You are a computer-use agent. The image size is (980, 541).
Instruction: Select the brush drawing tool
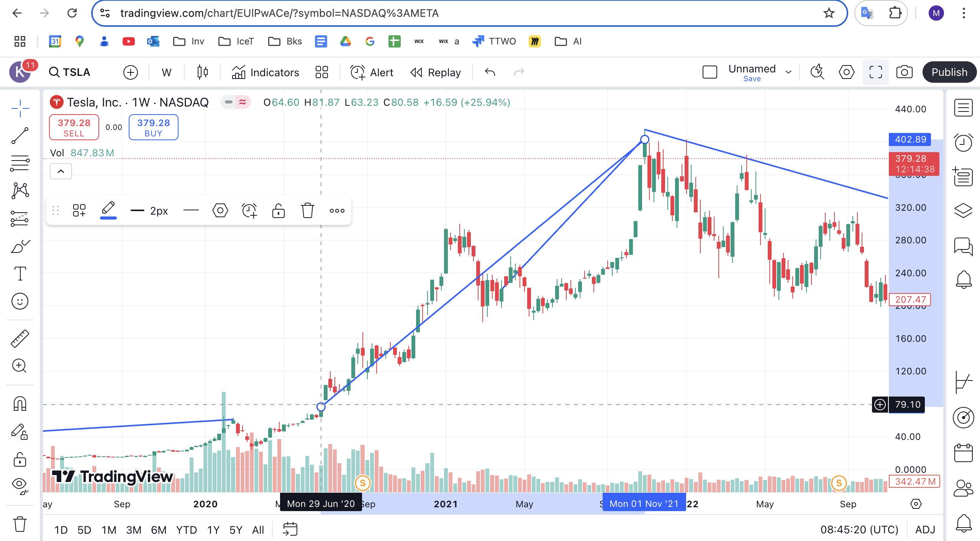click(x=20, y=246)
